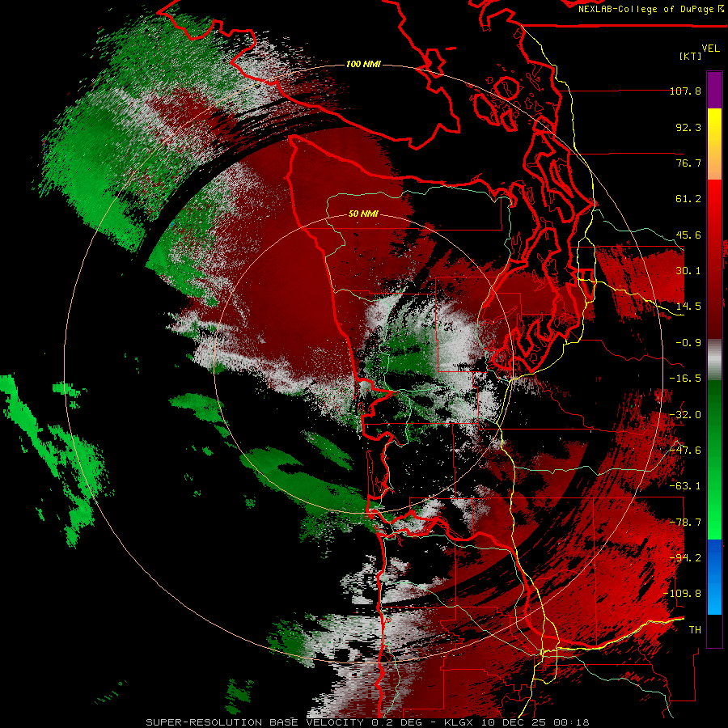Click the -0.9 legend value
This screenshot has height=728, width=728.
click(x=688, y=343)
